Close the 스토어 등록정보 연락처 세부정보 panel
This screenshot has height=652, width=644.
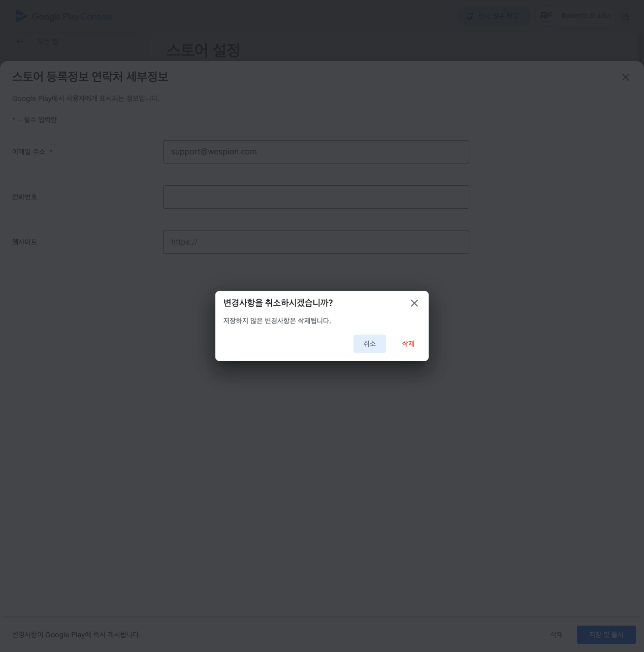coord(625,77)
